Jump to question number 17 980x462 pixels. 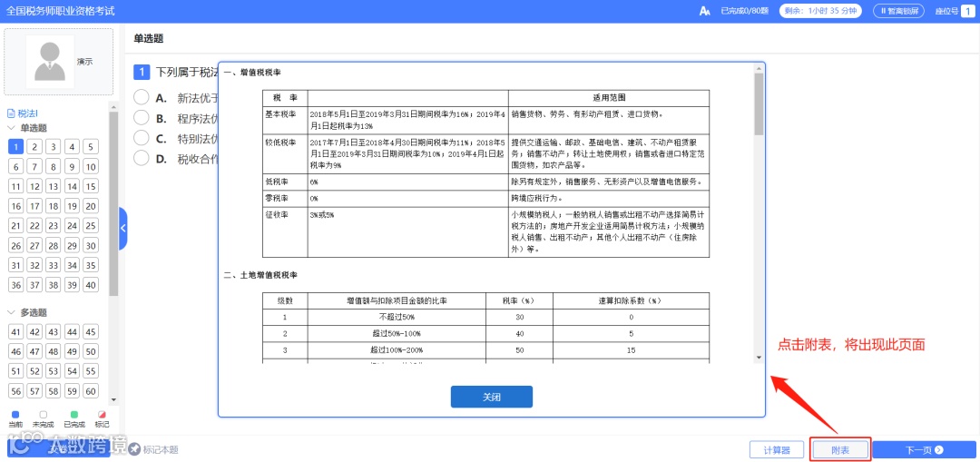coord(35,206)
